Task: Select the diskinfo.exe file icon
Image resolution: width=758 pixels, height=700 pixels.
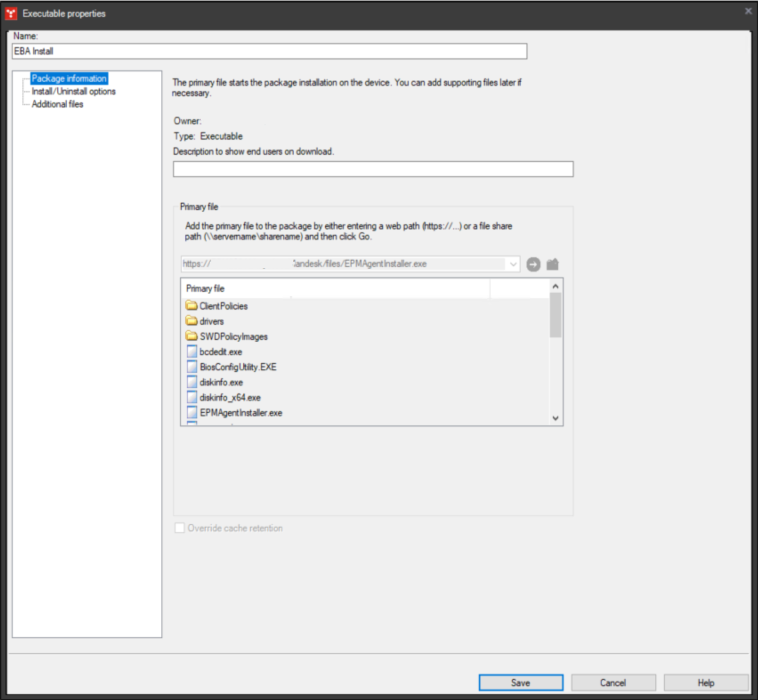Action: (192, 382)
